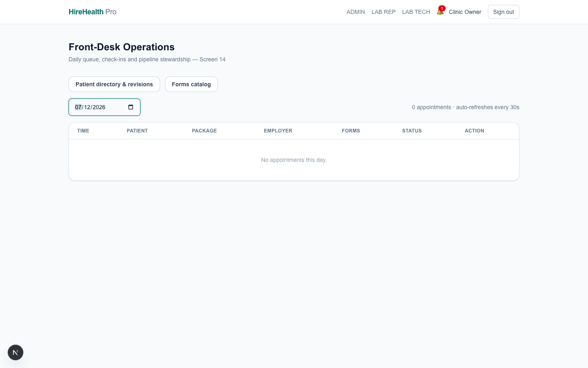
Task: Click the '0 appointments' auto-refresh status text
Action: (465, 107)
